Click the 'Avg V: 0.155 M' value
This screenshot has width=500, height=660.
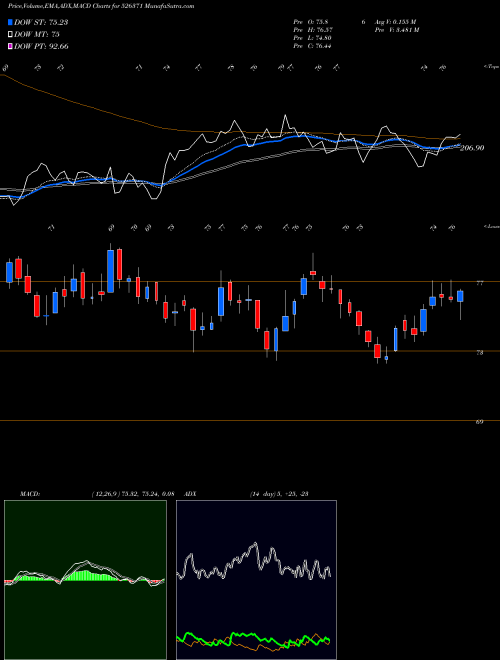click(x=394, y=22)
